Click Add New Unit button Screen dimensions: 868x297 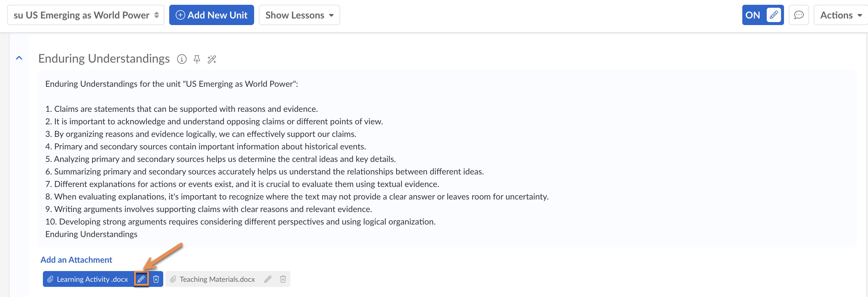click(211, 15)
